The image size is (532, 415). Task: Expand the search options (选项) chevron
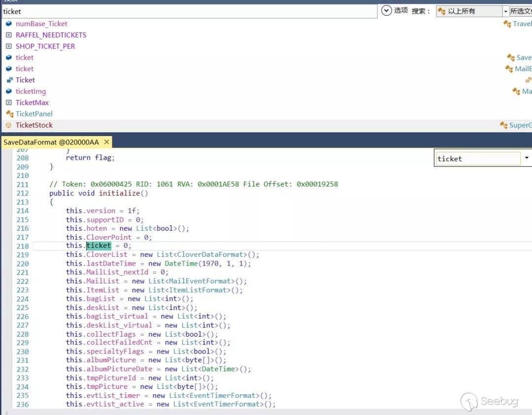coord(387,11)
